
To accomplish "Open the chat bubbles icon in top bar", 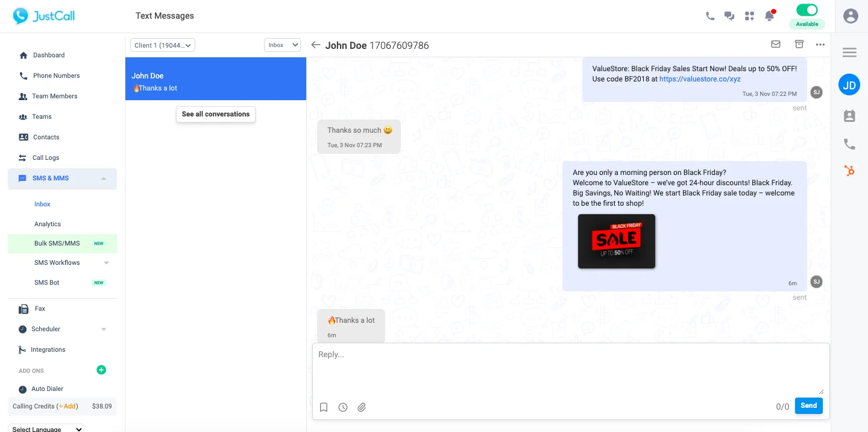I will coord(729,16).
